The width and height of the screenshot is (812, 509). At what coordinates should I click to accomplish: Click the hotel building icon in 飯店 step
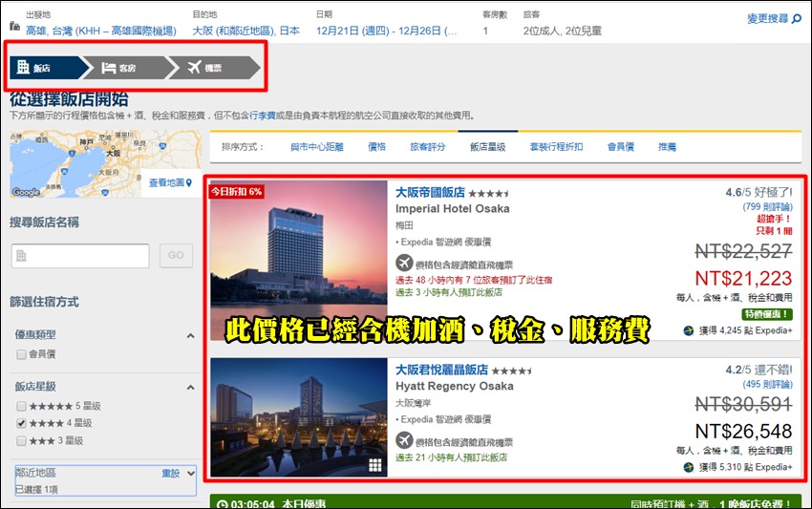tap(23, 67)
